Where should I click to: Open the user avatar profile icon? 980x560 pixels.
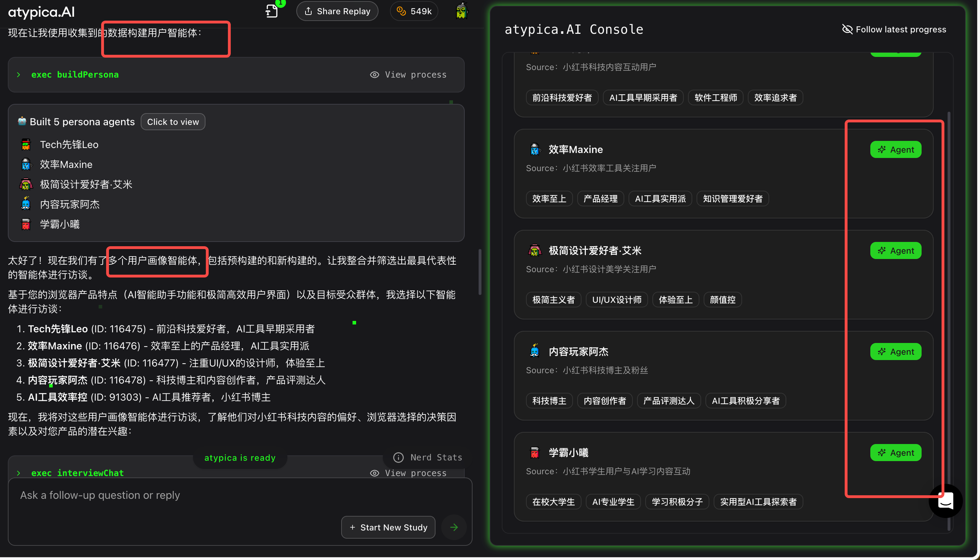461,11
